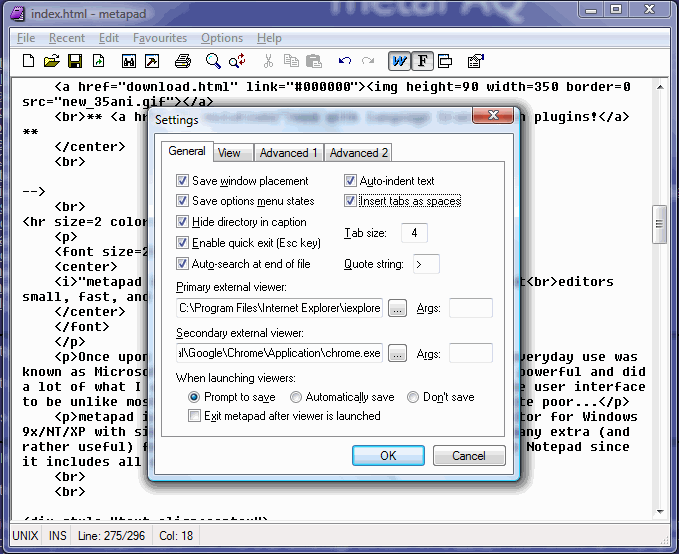679x554 pixels.
Task: Click the Tab size input field
Action: coord(414,233)
